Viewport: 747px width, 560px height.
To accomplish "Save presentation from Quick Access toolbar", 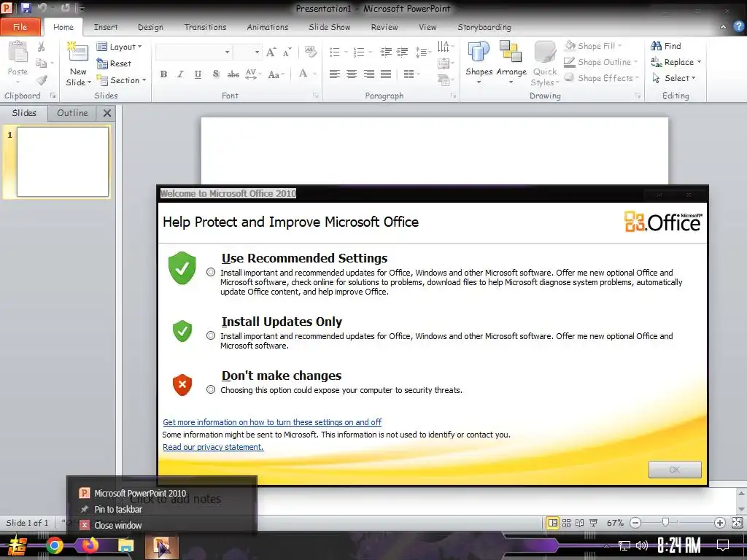I will [x=26, y=8].
